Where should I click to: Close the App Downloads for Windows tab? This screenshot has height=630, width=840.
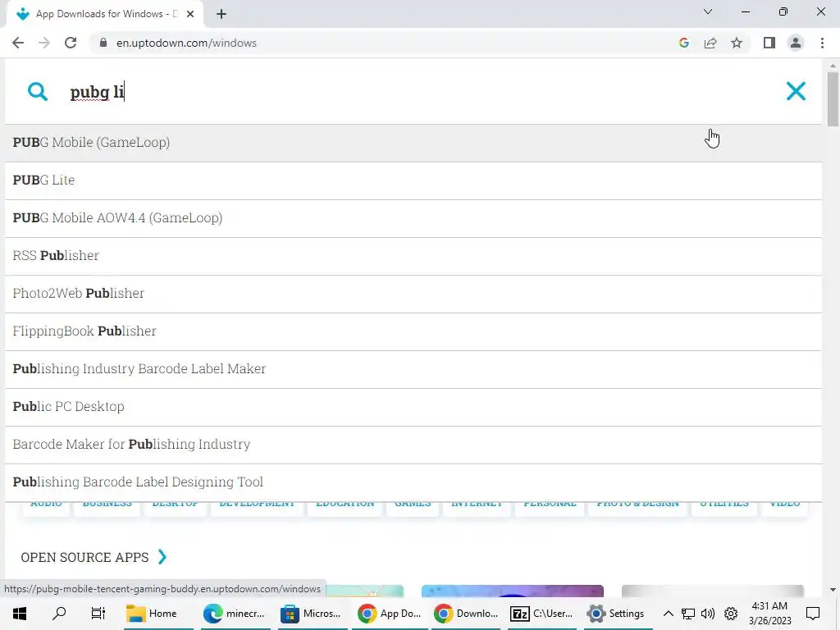tap(190, 14)
